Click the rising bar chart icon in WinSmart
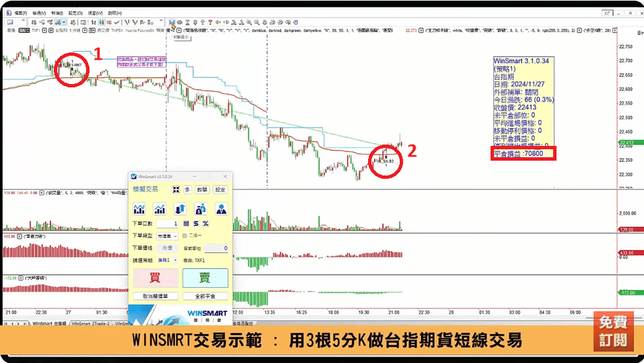Image resolution: width=644 pixels, height=363 pixels. (x=159, y=209)
